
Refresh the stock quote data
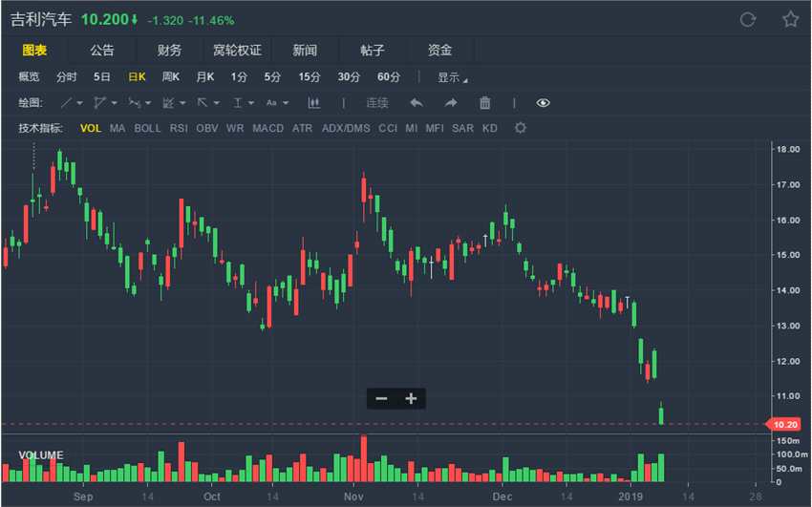tap(748, 20)
